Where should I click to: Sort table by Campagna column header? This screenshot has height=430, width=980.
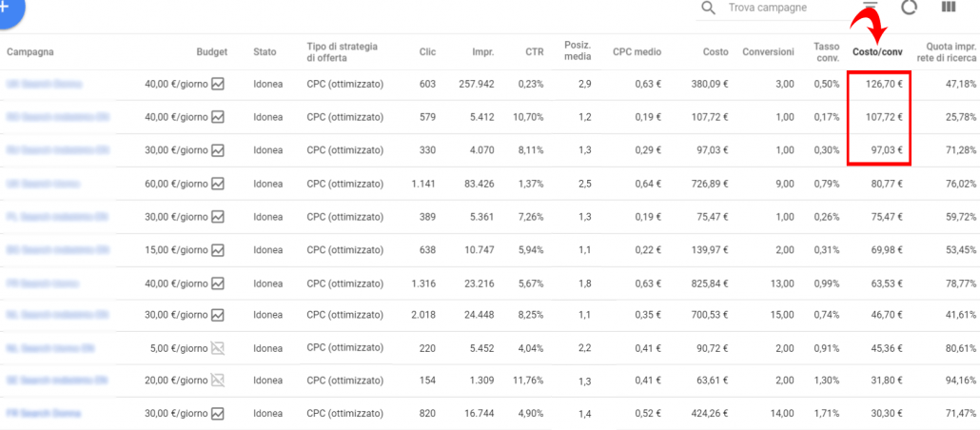[30, 51]
